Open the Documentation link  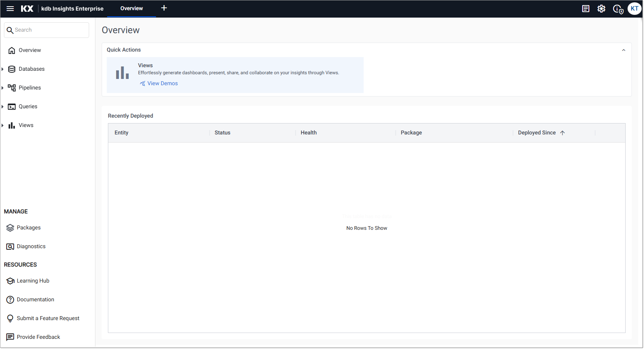(35, 300)
